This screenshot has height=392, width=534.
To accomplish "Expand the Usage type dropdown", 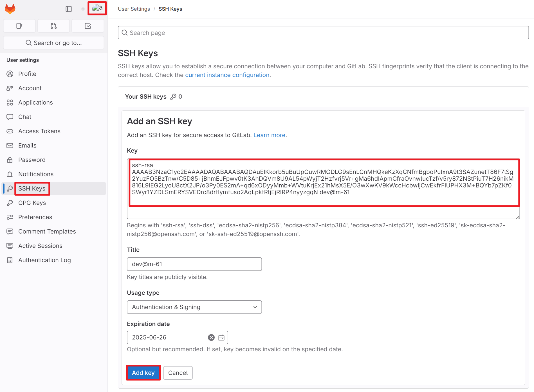I will 194,307.
